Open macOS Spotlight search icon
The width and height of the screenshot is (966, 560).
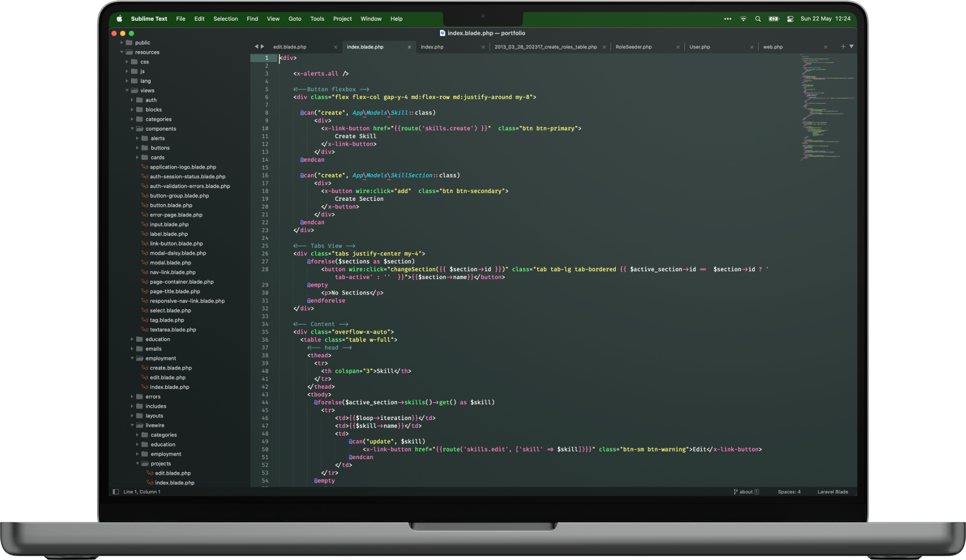[758, 19]
